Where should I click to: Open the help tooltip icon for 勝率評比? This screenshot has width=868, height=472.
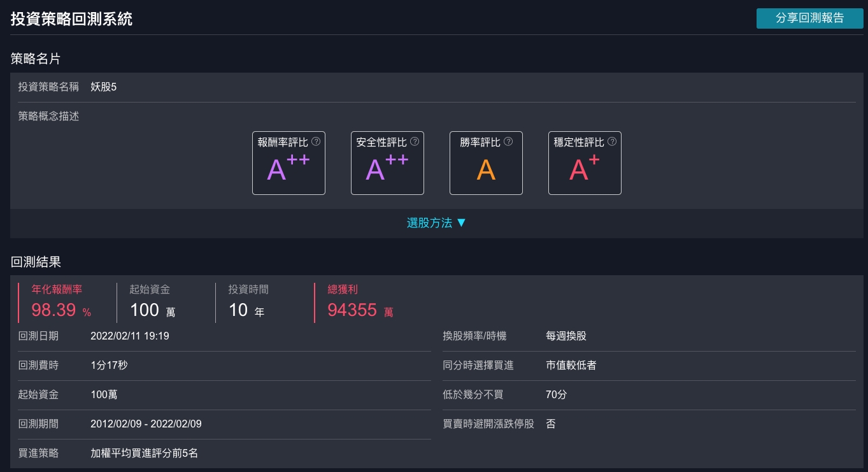tap(508, 142)
